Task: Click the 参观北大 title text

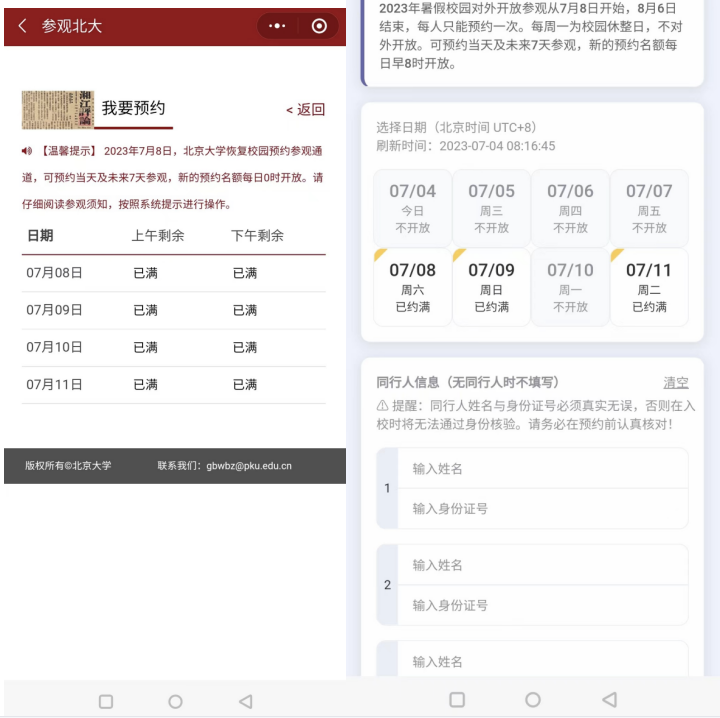Action: 72,26
